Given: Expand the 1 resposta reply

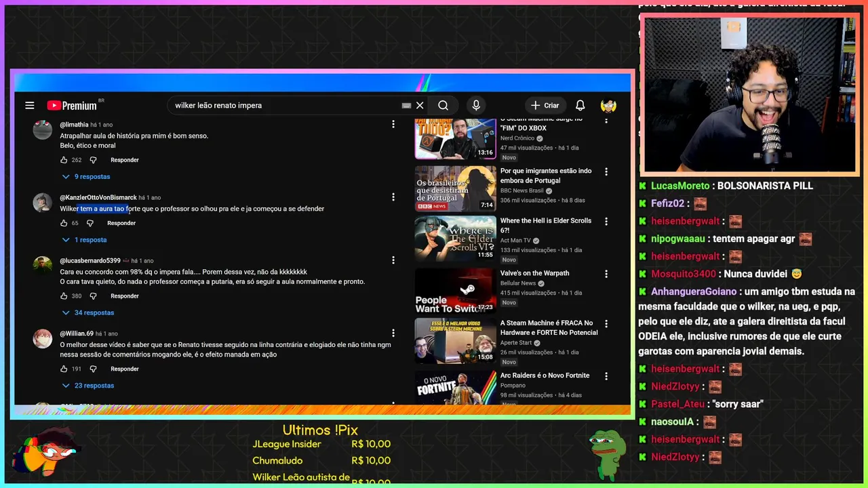Looking at the screenshot, I should (84, 240).
